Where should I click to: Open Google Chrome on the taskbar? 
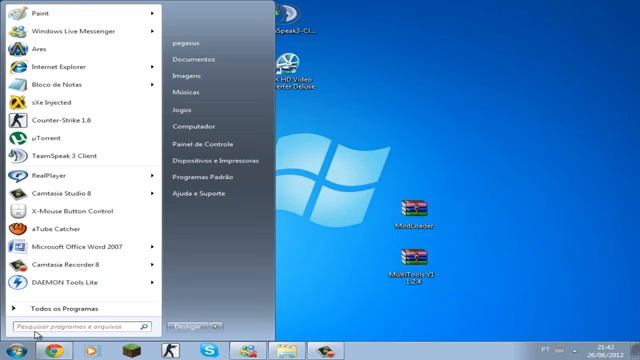tap(54, 351)
